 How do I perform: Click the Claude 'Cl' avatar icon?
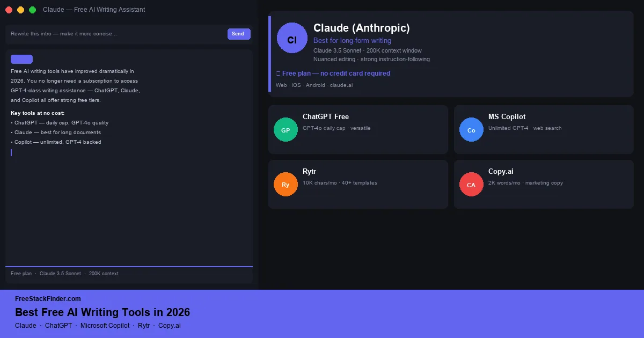292,38
